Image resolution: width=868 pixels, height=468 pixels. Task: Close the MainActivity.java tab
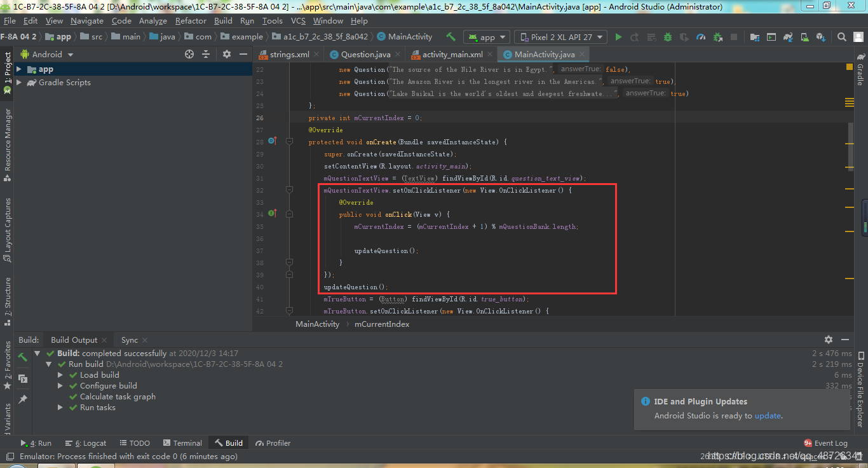pos(582,55)
